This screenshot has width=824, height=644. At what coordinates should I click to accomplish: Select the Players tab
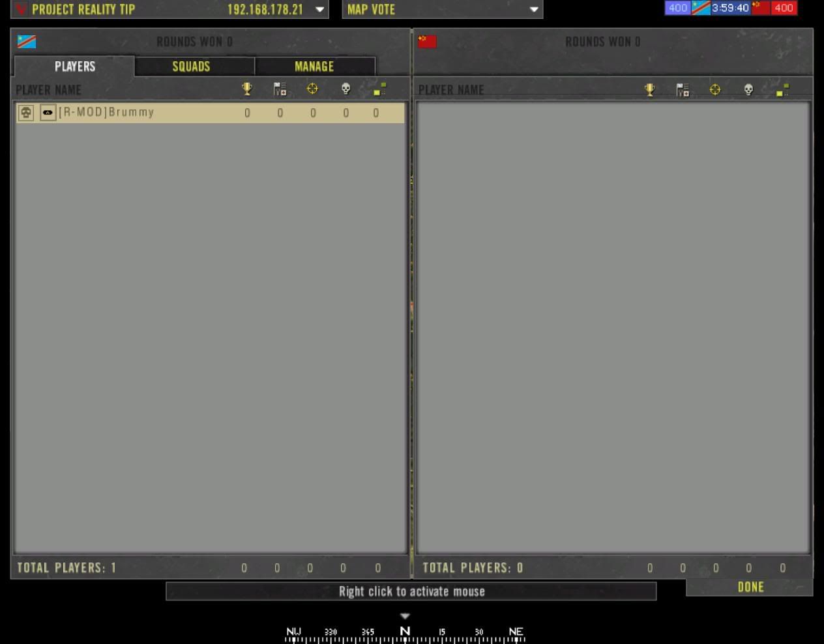[x=74, y=66]
